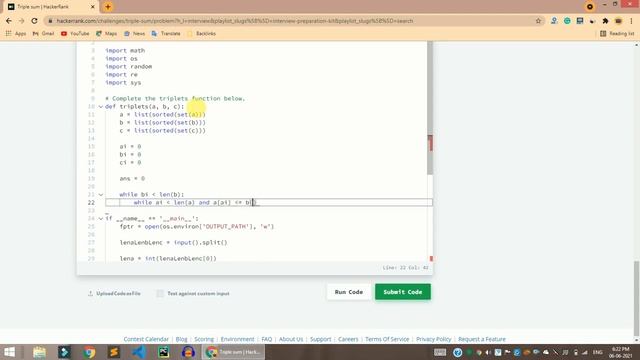This screenshot has height=360, width=640.
Task: Reload the HackerRank page
Action: (x=34, y=21)
